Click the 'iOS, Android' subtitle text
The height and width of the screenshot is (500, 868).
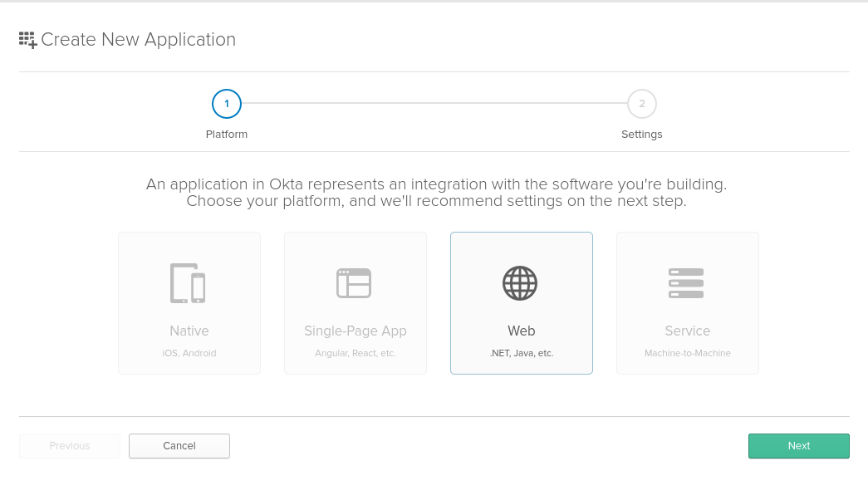pyautogui.click(x=189, y=353)
